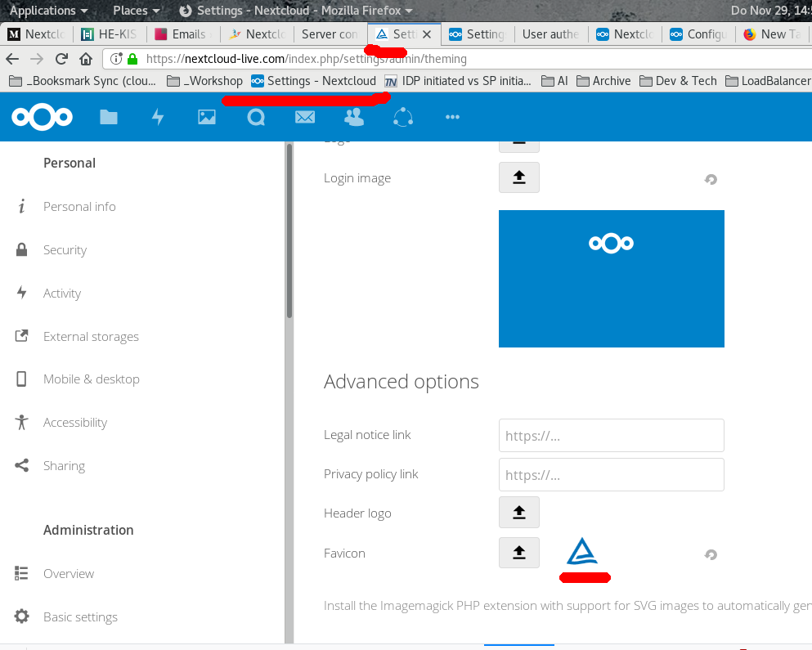Screen dimensions: 812x650
Task: Open the Activity lightning bolt app
Action: (x=158, y=117)
